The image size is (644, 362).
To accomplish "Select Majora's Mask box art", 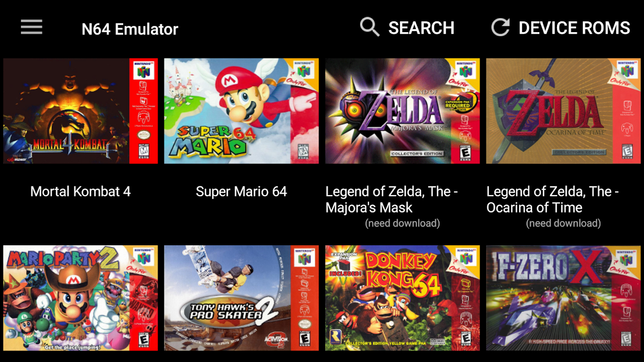I will click(402, 111).
